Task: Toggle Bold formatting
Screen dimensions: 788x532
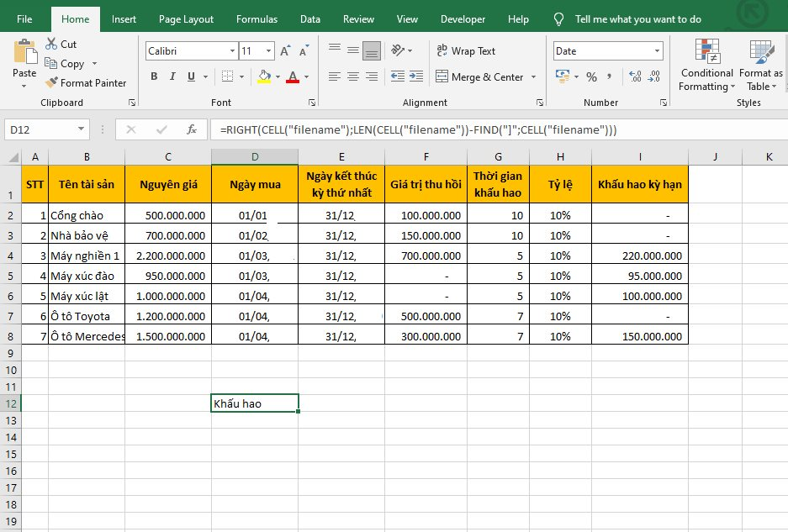Action: click(154, 77)
